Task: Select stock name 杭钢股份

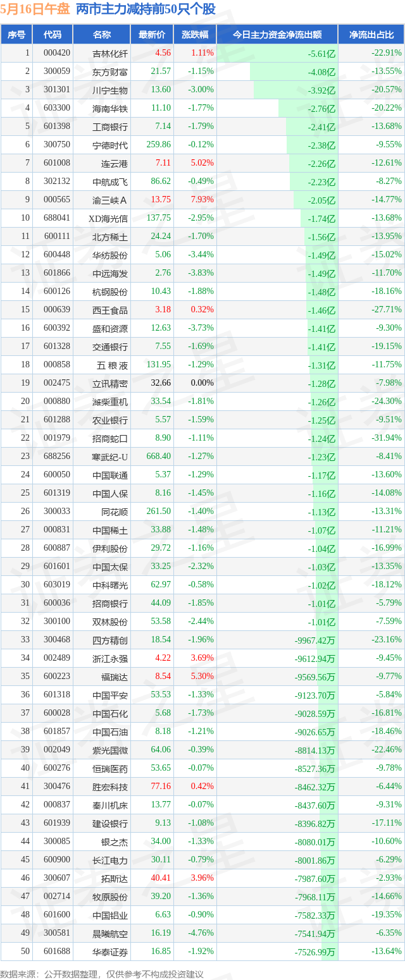Action: pyautogui.click(x=110, y=291)
